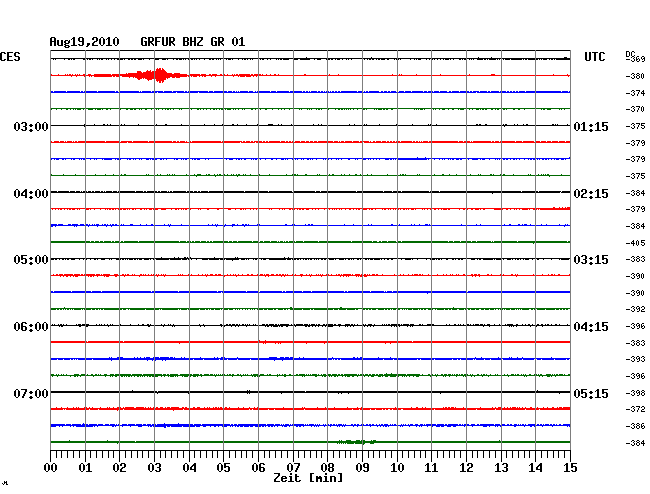Viewport: 650px width, 494px height.
Task: Pick the "04" minute axis tick label
Action: pyautogui.click(x=189, y=468)
